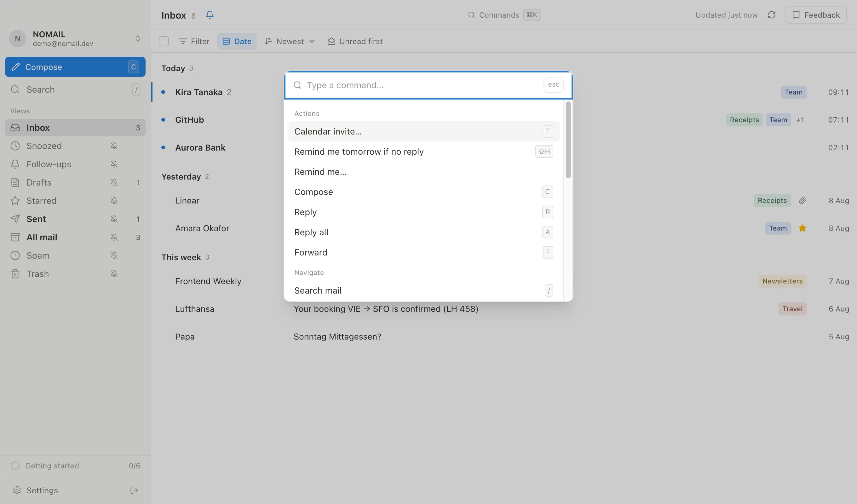This screenshot has width=857, height=504.
Task: Click +1 more labels on GitHub row
Action: 800,120
